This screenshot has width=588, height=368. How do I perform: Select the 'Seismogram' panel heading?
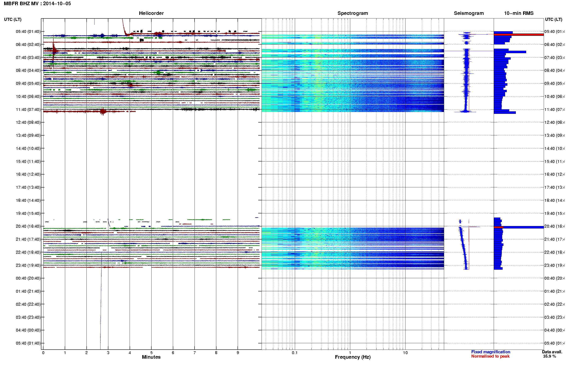point(469,13)
